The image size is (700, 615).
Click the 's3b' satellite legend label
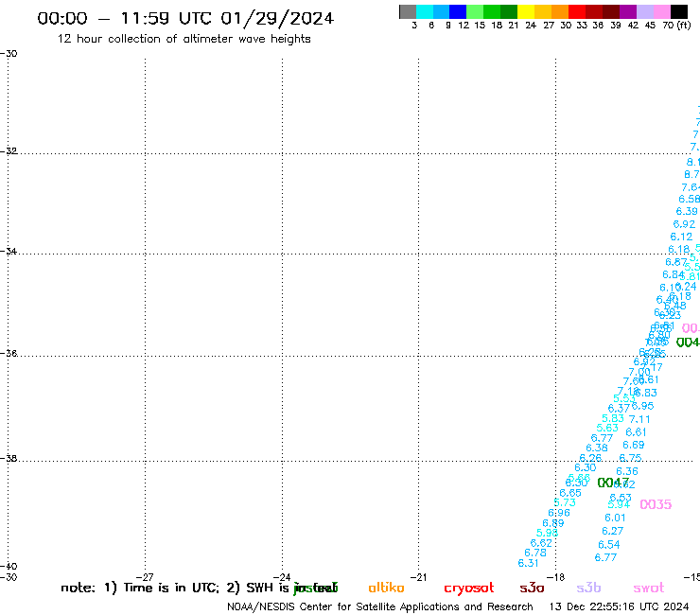[588, 588]
